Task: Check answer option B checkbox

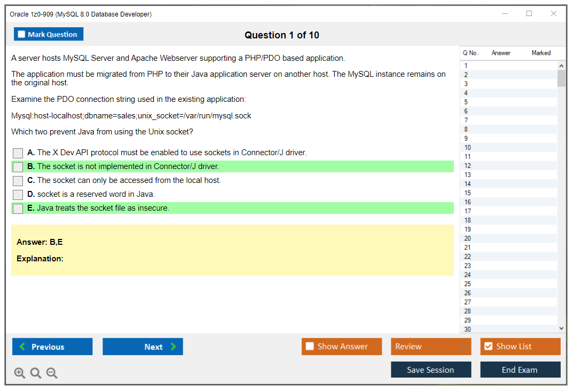Action: (18, 167)
